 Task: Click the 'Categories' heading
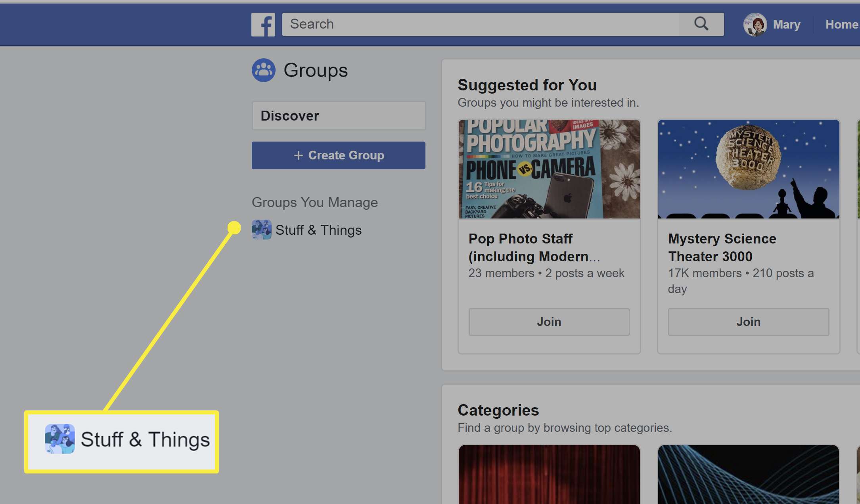point(498,410)
